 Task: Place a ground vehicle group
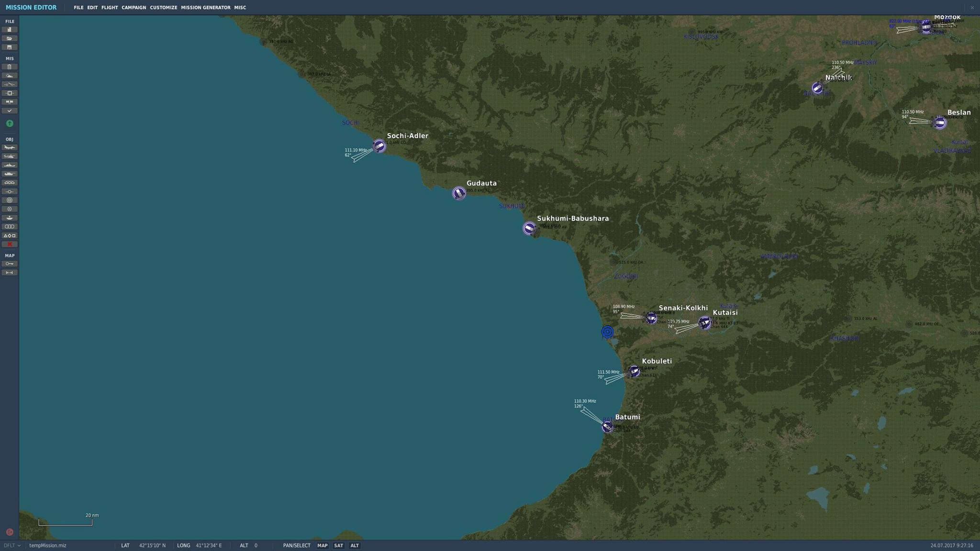pyautogui.click(x=9, y=173)
